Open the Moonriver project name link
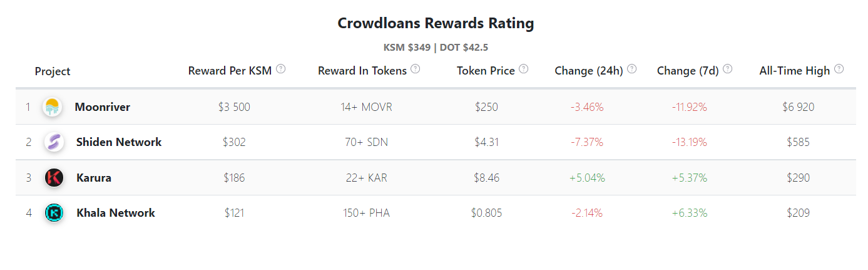868x270 pixels. (x=103, y=107)
